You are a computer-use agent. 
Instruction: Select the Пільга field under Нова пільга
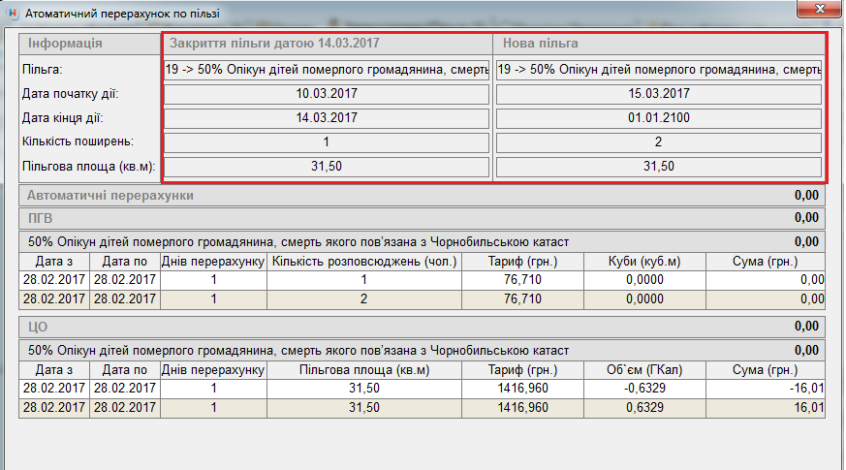[659, 69]
